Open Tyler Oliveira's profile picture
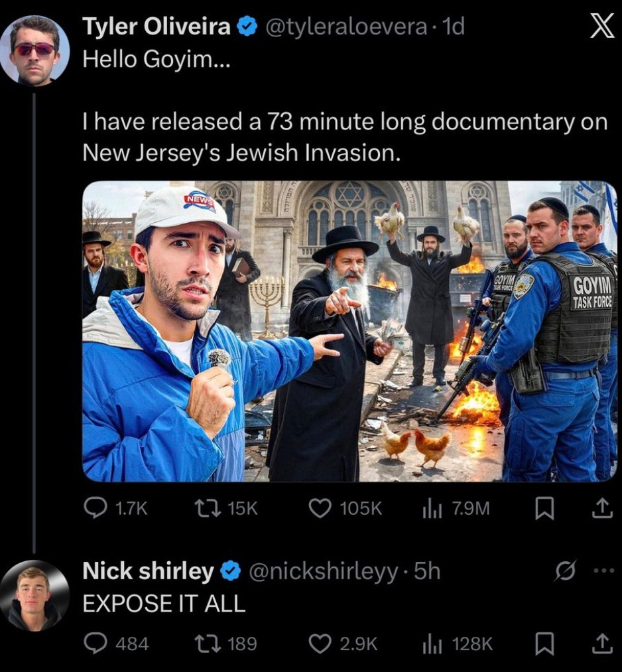Viewport: 622px width, 672px height. pos(34,50)
